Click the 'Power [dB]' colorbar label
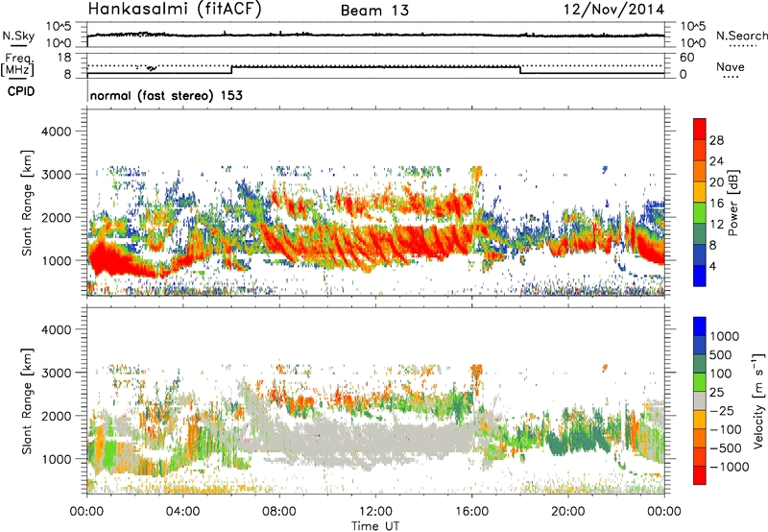The image size is (768, 532). [x=733, y=203]
